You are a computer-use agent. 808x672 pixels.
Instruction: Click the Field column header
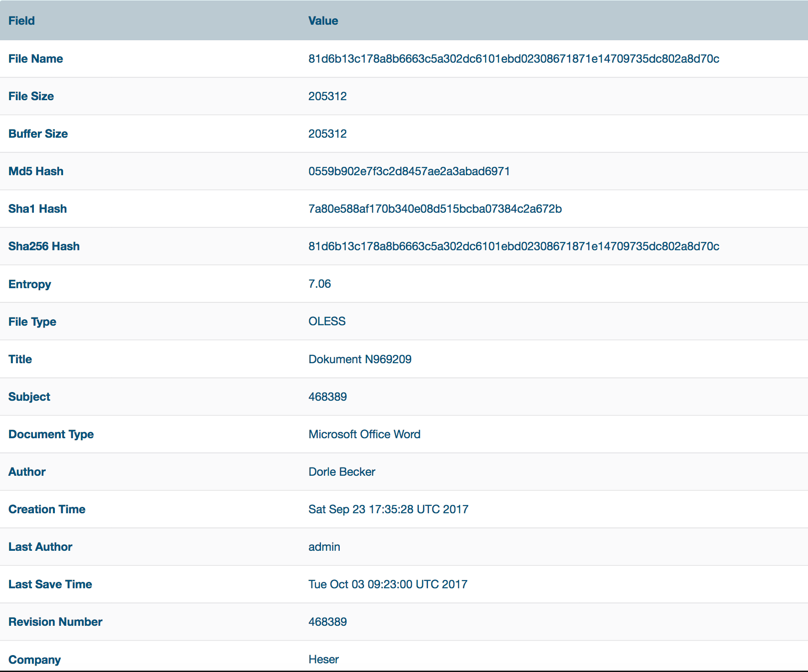coord(21,21)
